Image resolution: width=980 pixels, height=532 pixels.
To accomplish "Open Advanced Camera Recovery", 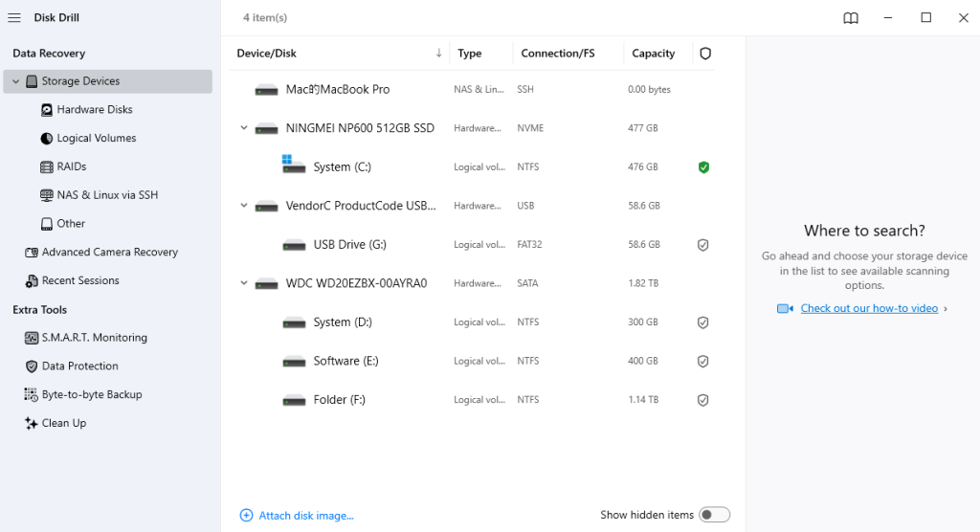I will 110,252.
